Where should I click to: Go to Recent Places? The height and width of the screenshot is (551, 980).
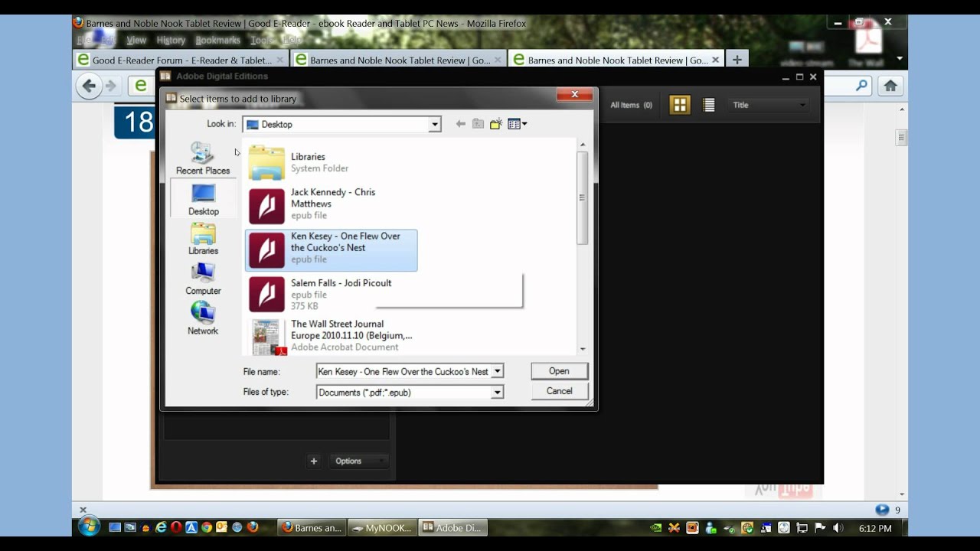[x=203, y=158]
